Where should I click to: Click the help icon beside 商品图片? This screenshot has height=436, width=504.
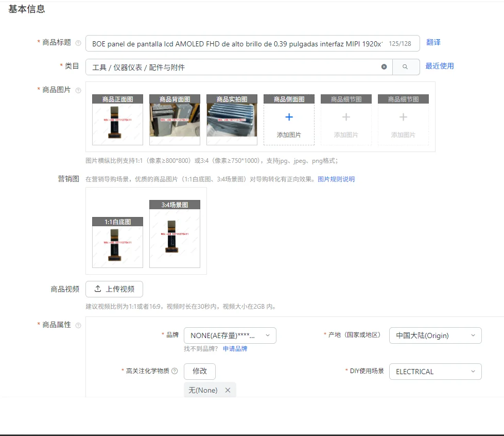tap(78, 90)
